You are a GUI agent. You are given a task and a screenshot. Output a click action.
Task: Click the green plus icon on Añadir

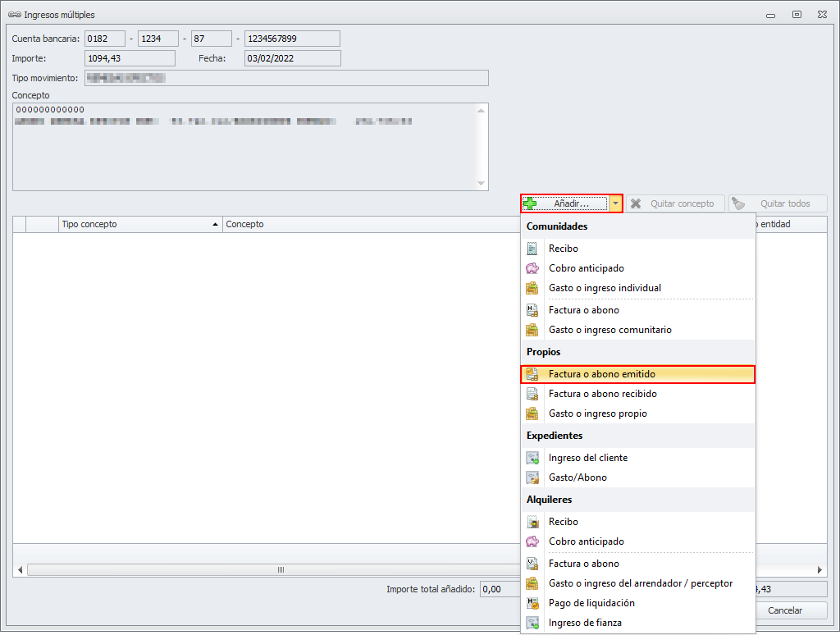point(530,203)
